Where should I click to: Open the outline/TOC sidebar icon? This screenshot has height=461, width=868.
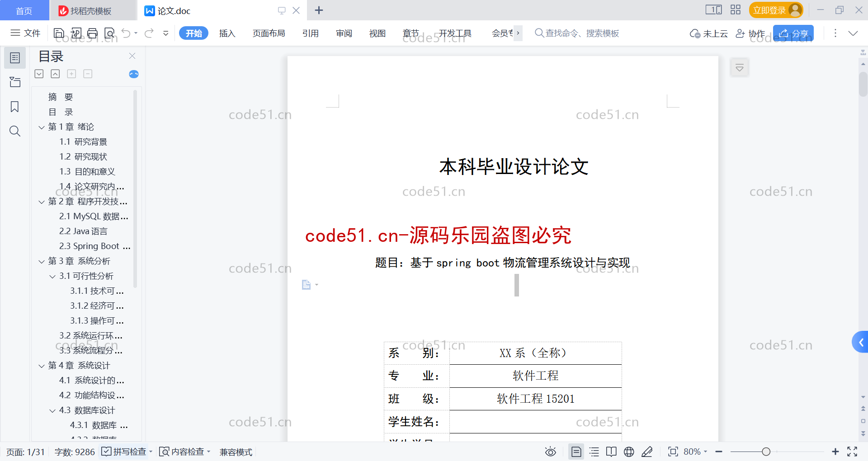click(x=15, y=58)
